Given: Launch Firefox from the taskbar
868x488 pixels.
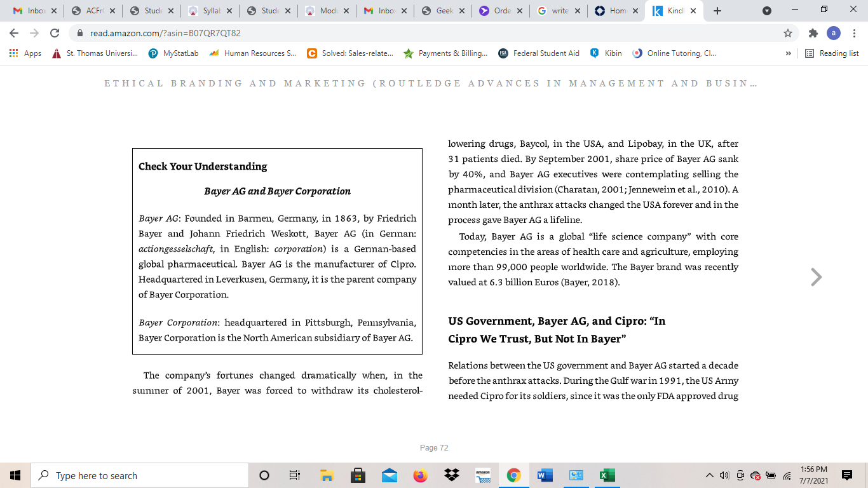Looking at the screenshot, I should pyautogui.click(x=420, y=475).
